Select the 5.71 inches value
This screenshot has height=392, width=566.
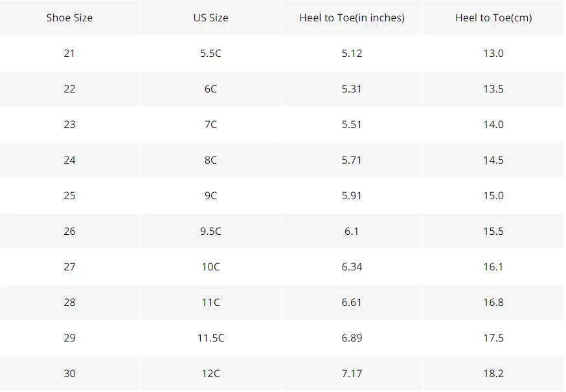click(x=352, y=160)
